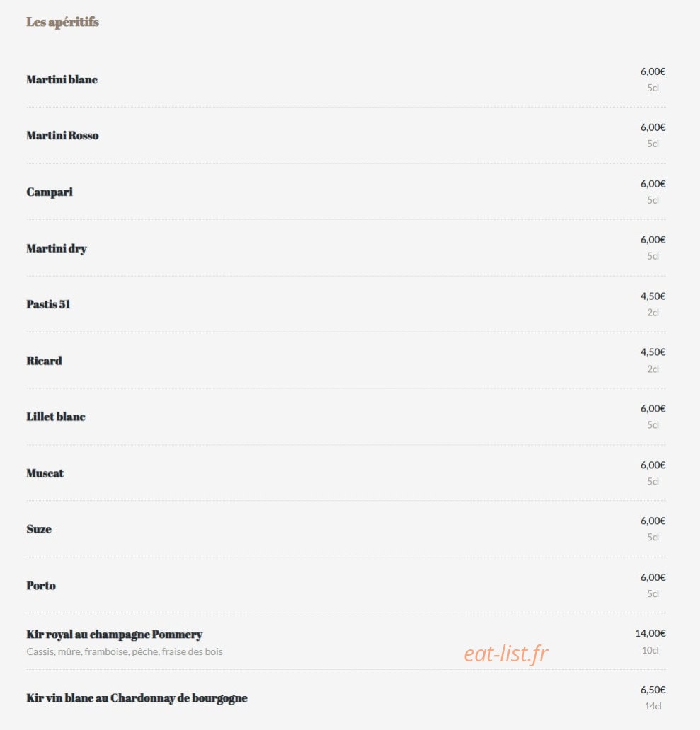
Task: Select the Ricard item
Action: (44, 361)
